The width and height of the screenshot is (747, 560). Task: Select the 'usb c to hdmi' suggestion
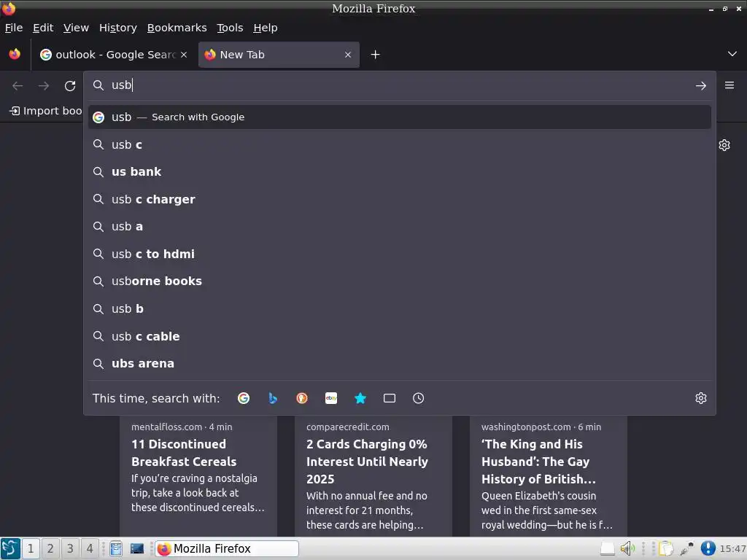coord(399,254)
